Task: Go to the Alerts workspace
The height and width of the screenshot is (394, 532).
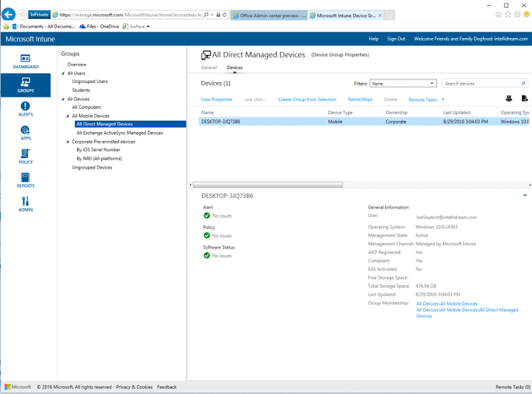Action: point(25,108)
